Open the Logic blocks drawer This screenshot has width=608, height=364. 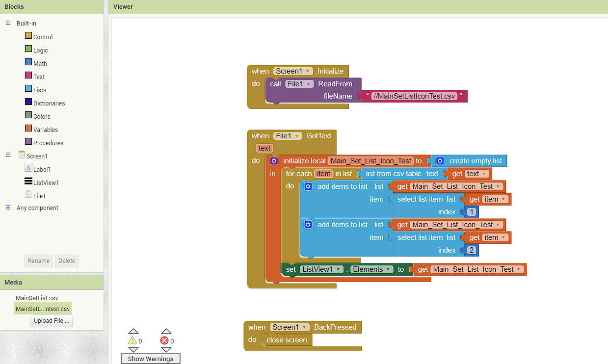(x=41, y=50)
